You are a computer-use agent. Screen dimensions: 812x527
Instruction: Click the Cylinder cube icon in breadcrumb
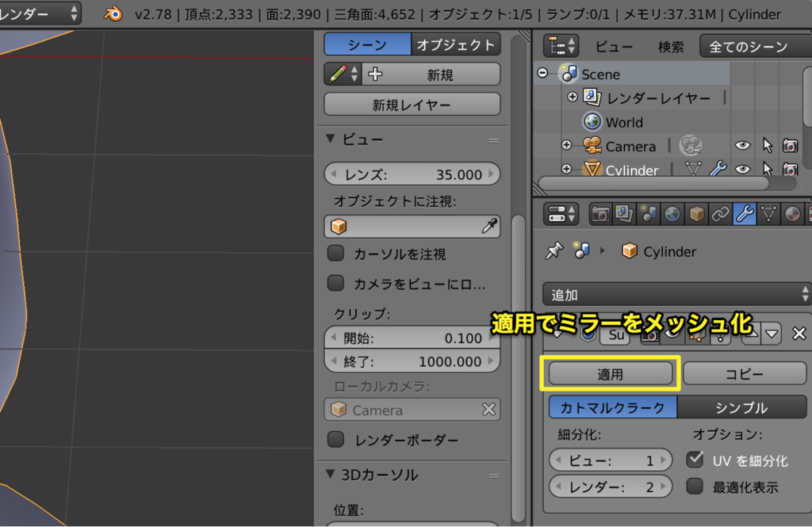point(629,251)
